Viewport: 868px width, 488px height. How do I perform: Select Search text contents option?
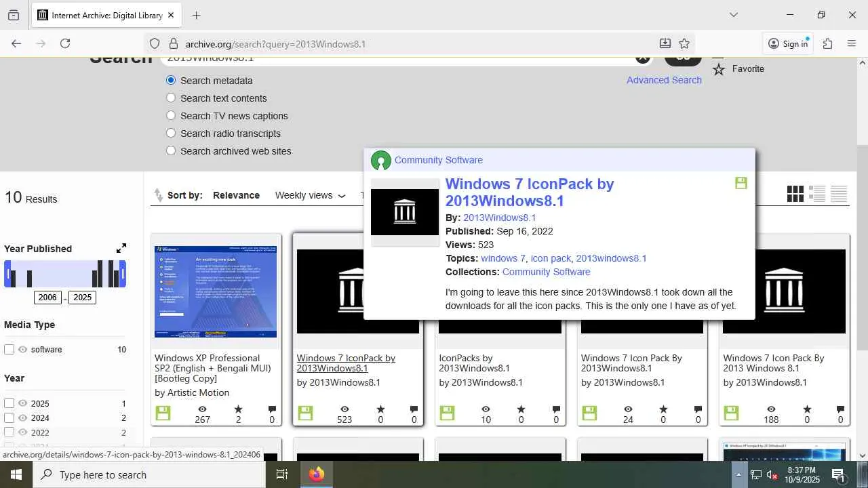pyautogui.click(x=171, y=98)
